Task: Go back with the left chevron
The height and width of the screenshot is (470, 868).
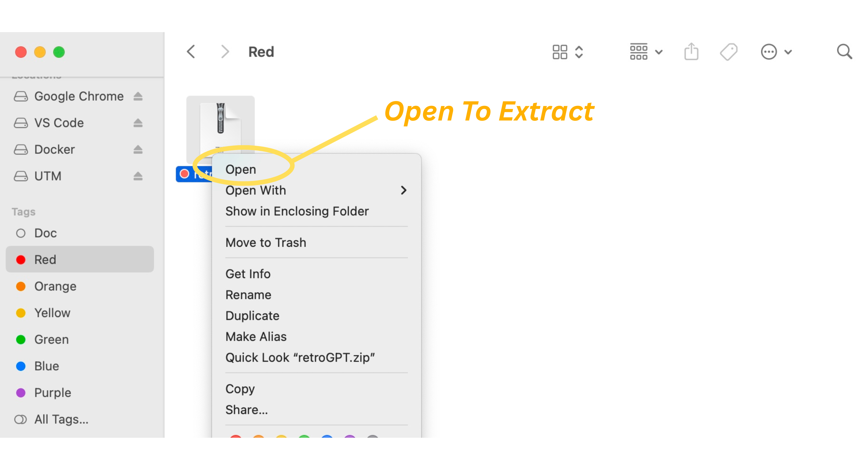Action: (191, 52)
